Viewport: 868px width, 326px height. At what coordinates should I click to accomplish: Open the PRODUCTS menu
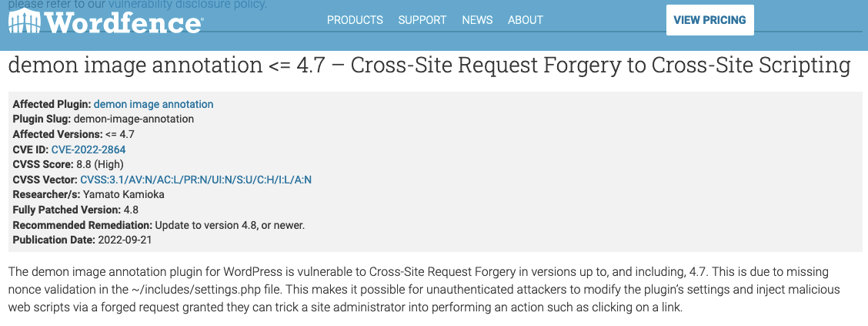(x=355, y=20)
